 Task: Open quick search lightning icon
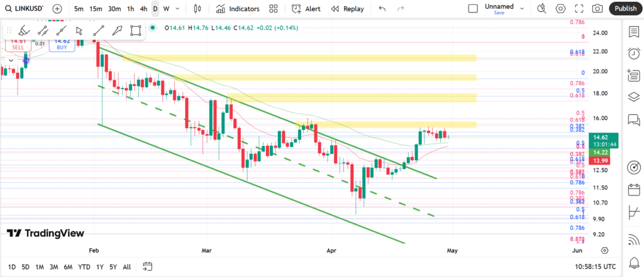click(x=542, y=9)
